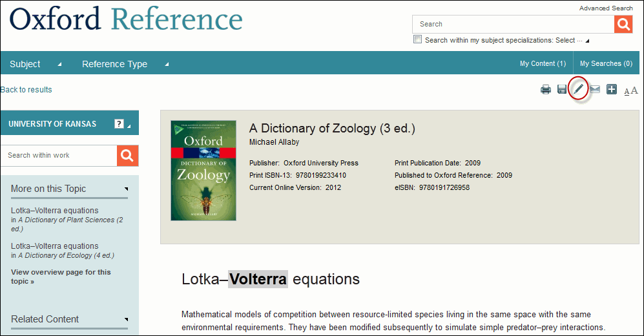This screenshot has width=644, height=336.
Task: Enable search within my subject specializations checkbox
Action: pyautogui.click(x=417, y=39)
